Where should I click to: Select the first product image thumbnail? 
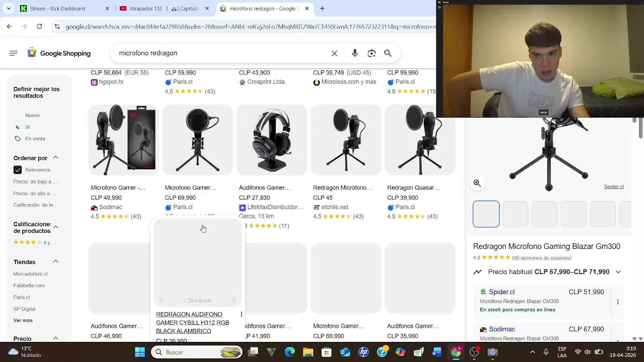486,214
